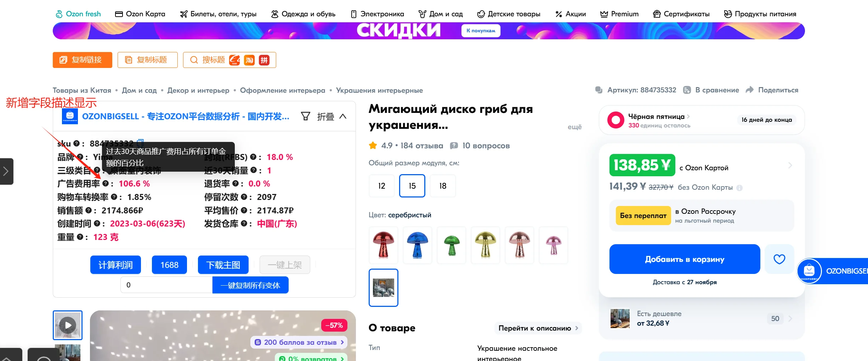Add product to favorites with heart icon

pos(779,259)
